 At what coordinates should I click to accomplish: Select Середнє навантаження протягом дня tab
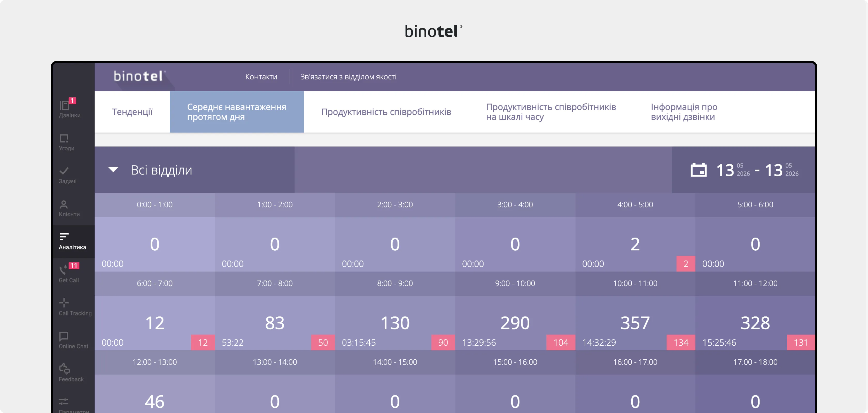237,112
